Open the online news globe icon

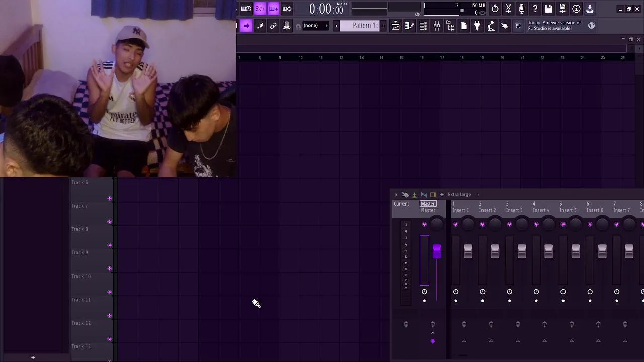point(591,25)
